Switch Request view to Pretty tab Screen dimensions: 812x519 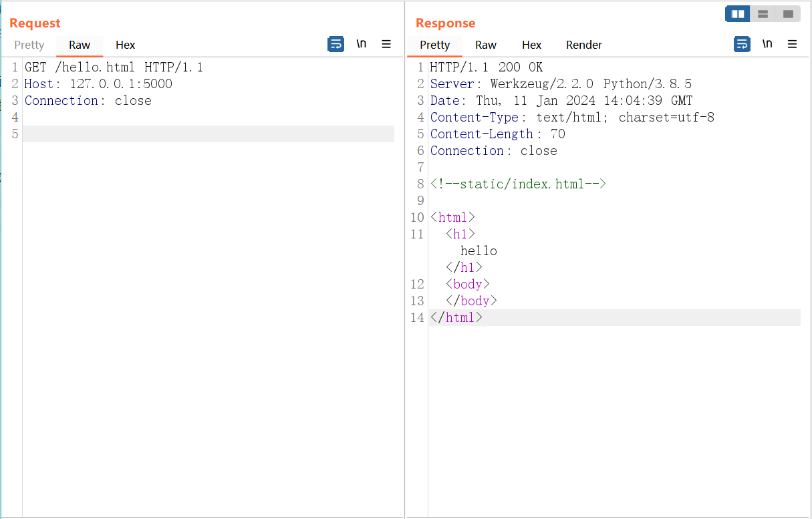[29, 45]
